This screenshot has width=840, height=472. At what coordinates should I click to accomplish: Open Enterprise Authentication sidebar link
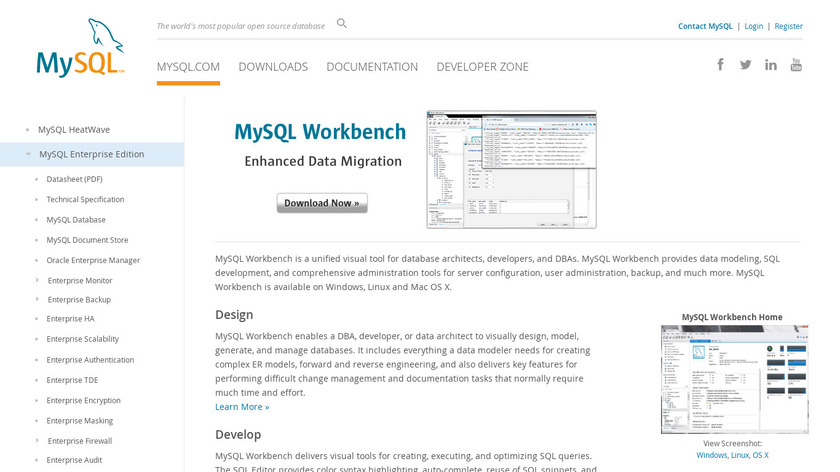tap(90, 359)
